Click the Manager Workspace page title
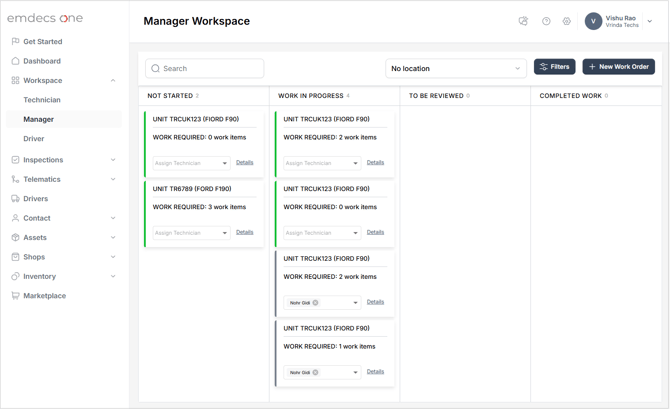Screen dimensions: 670x409 [197, 21]
